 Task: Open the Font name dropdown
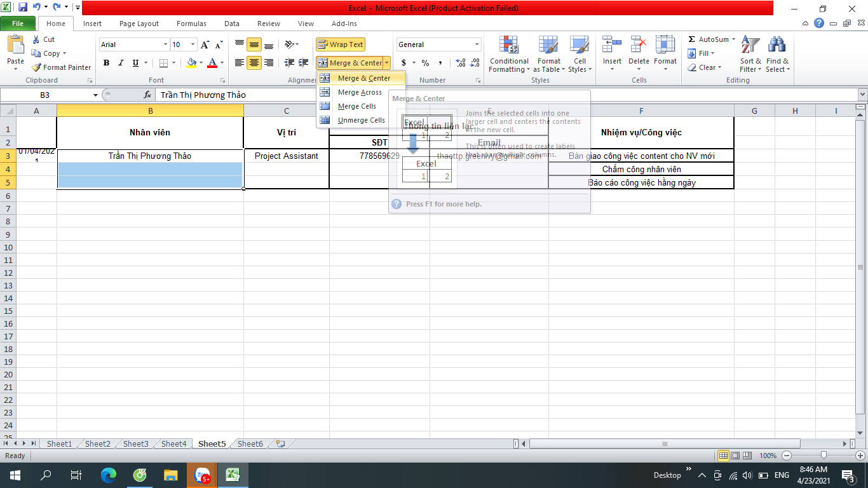165,44
